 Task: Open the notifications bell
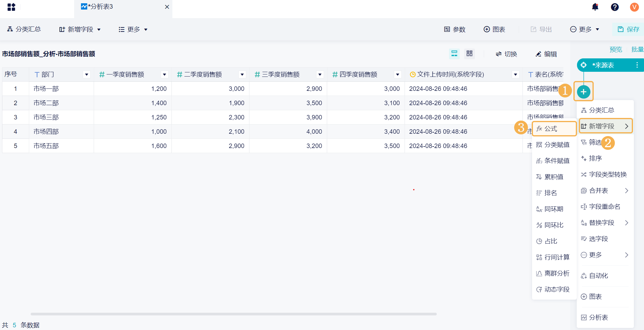click(x=595, y=7)
